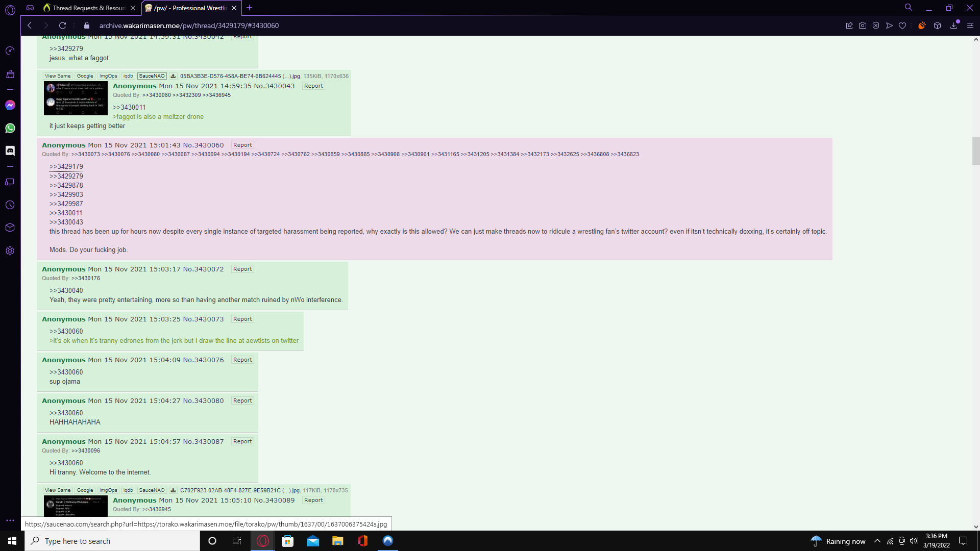Image resolution: width=980 pixels, height=551 pixels.
Task: Open Task View on the taskbar
Action: click(x=237, y=541)
